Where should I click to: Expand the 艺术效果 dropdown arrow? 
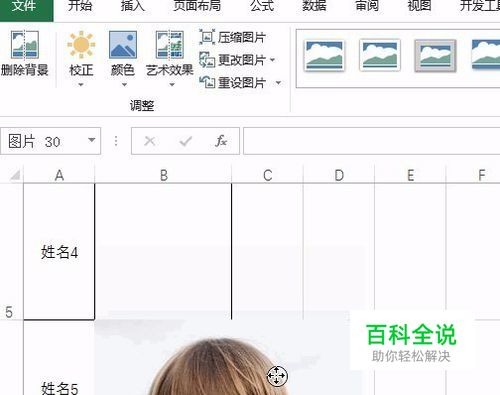[172, 85]
